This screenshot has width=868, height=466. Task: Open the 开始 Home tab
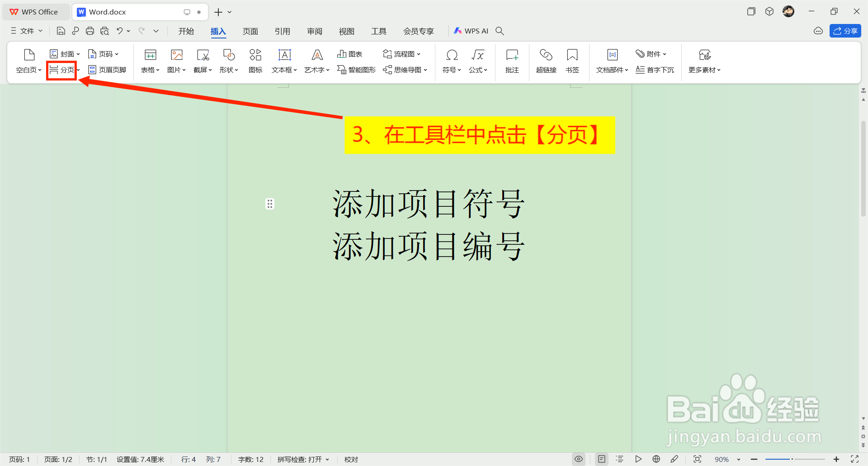pyautogui.click(x=186, y=31)
